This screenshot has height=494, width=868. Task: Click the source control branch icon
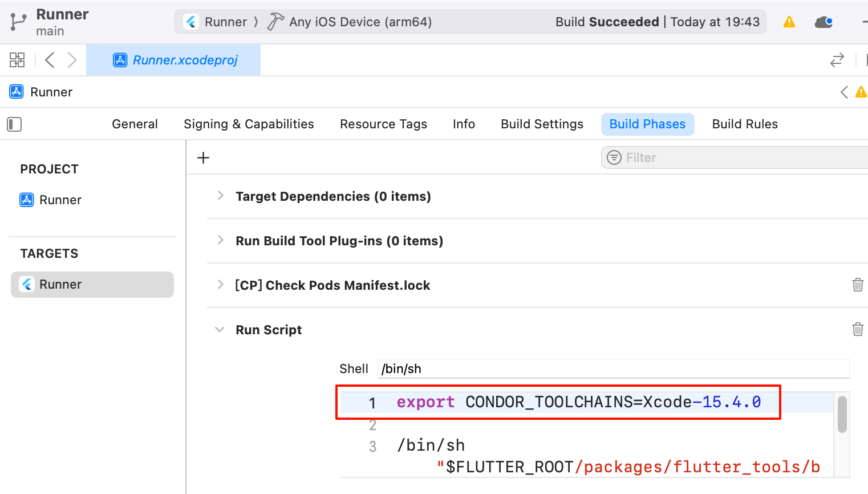coord(18,22)
